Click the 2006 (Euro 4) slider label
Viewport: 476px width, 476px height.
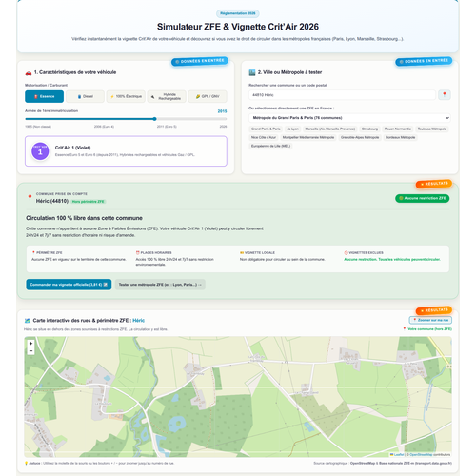(104, 127)
